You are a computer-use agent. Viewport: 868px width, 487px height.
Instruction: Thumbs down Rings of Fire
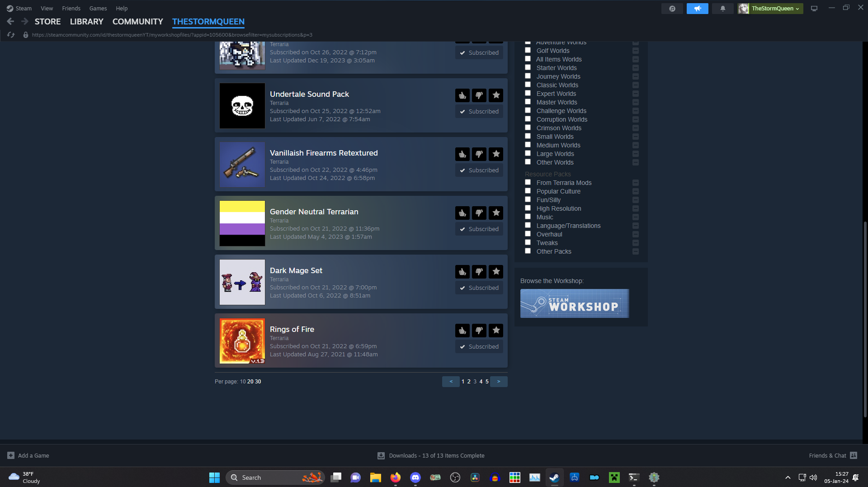pyautogui.click(x=479, y=331)
